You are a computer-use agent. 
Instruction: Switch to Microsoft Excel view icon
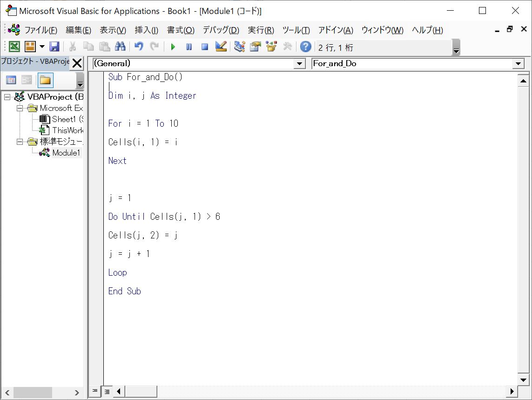[x=14, y=47]
